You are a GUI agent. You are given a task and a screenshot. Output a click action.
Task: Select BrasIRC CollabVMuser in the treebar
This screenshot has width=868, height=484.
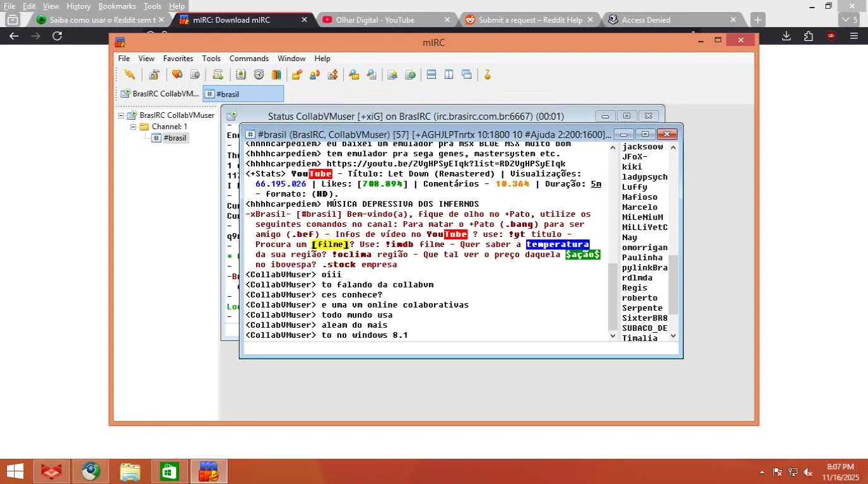pos(177,116)
